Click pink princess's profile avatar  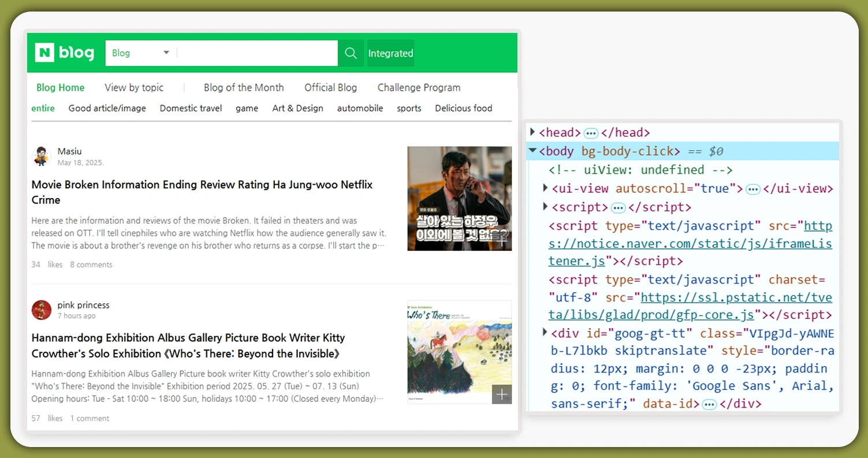click(x=42, y=310)
